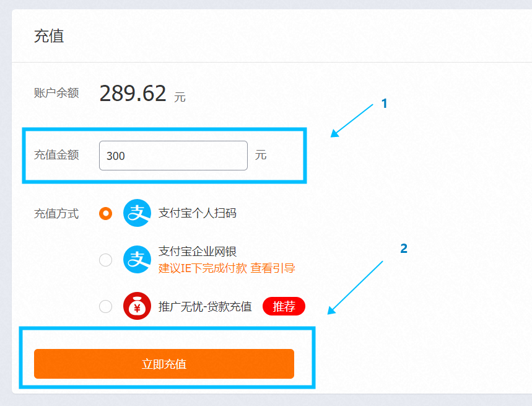Click the 元 unit label beside the amount field
Image resolution: width=532 pixels, height=406 pixels.
point(261,156)
